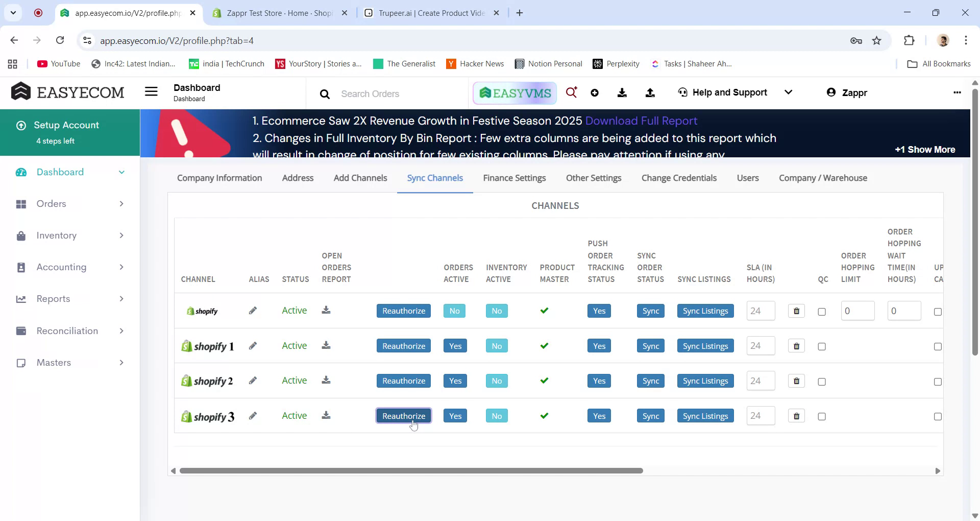Delete the shopify 3 channel trash icon

(796, 416)
